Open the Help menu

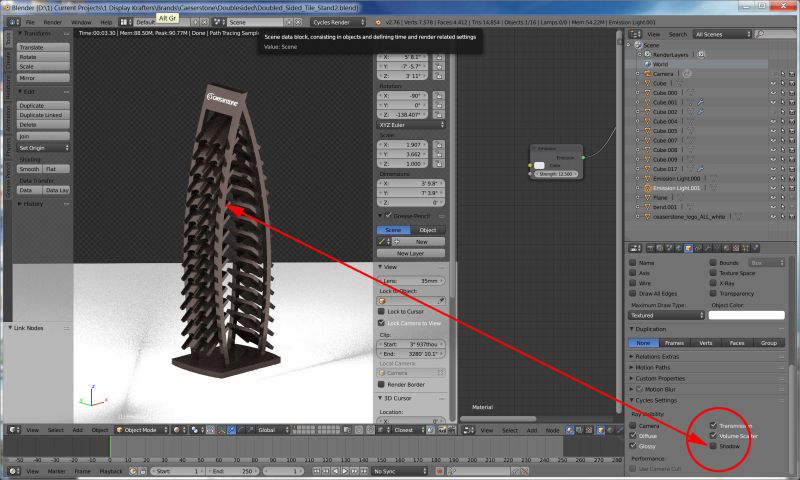click(x=106, y=22)
